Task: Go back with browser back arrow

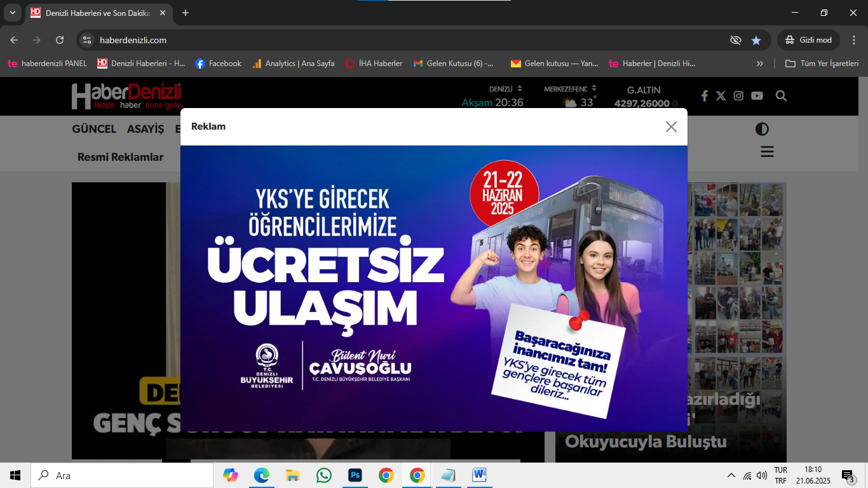Action: [x=14, y=40]
